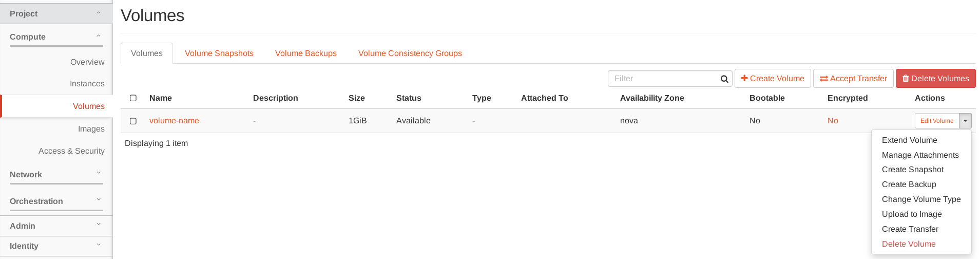Viewport: 980px width, 259px height.
Task: Click the plus icon on Create Volume
Action: coord(744,78)
